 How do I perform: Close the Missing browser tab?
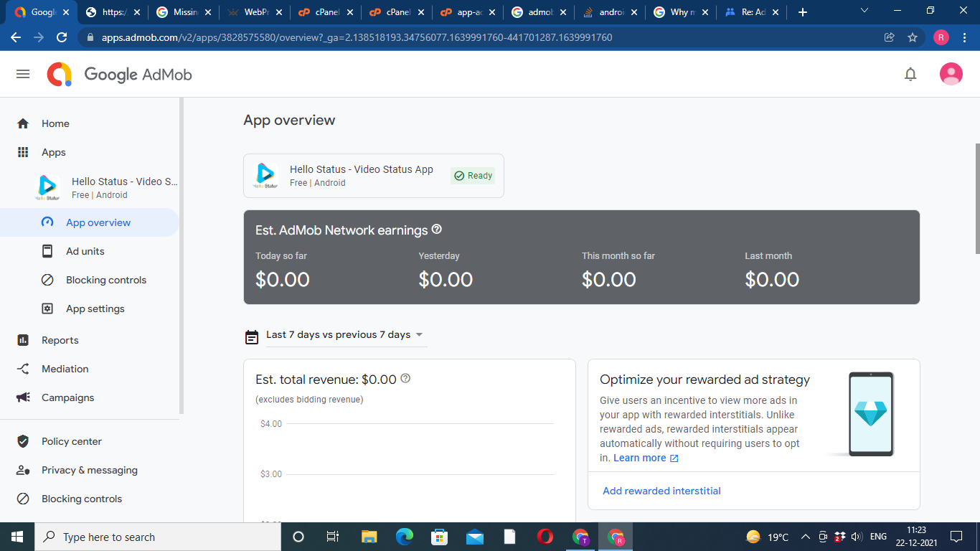[x=208, y=12]
